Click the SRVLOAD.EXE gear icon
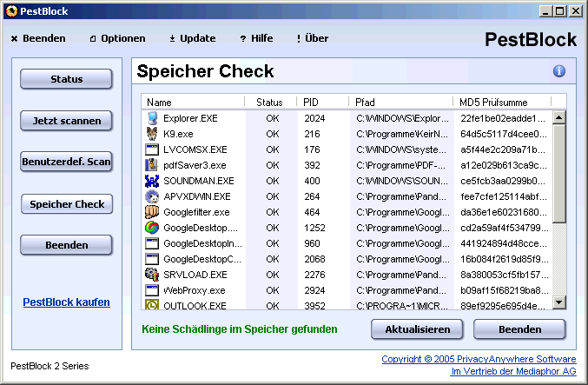Image resolution: width=588 pixels, height=385 pixels. click(x=152, y=275)
